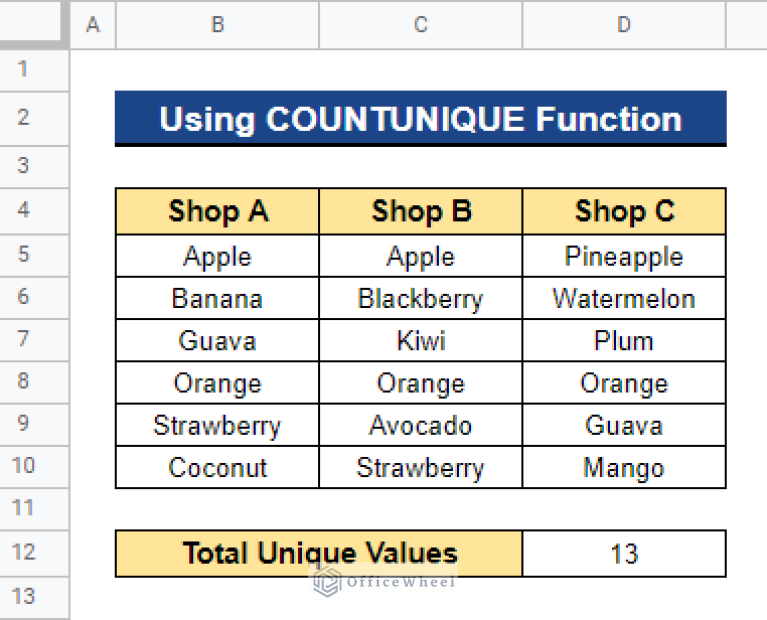Select the 'Blackberry' cell
This screenshot has height=620, width=767.
[x=420, y=299]
